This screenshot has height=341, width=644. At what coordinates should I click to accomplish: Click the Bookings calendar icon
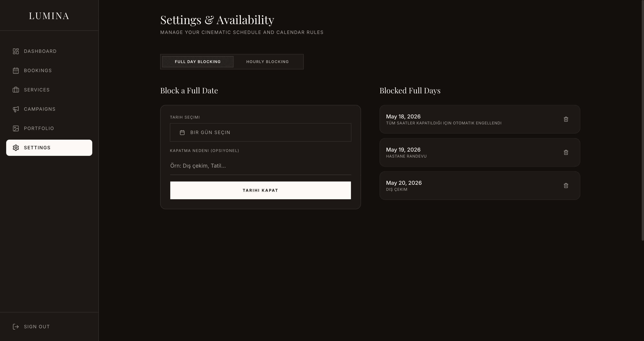coord(16,71)
